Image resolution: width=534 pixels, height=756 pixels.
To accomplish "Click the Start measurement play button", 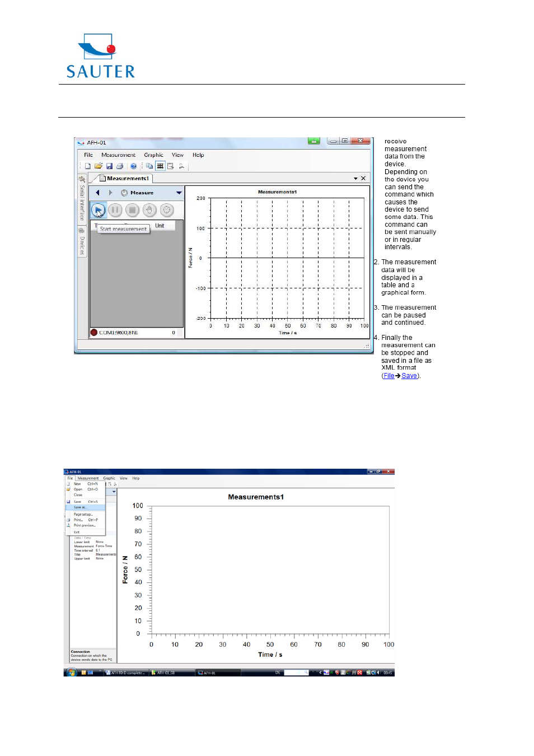I will (98, 211).
